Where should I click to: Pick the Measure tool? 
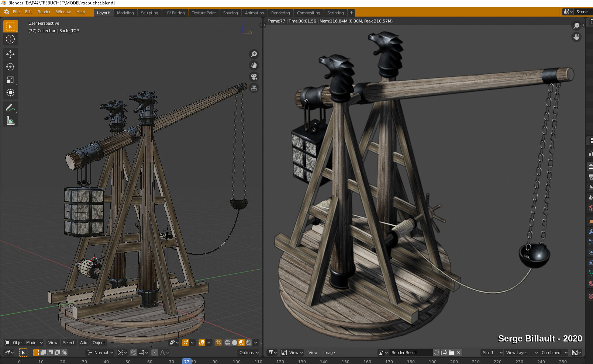(10, 120)
